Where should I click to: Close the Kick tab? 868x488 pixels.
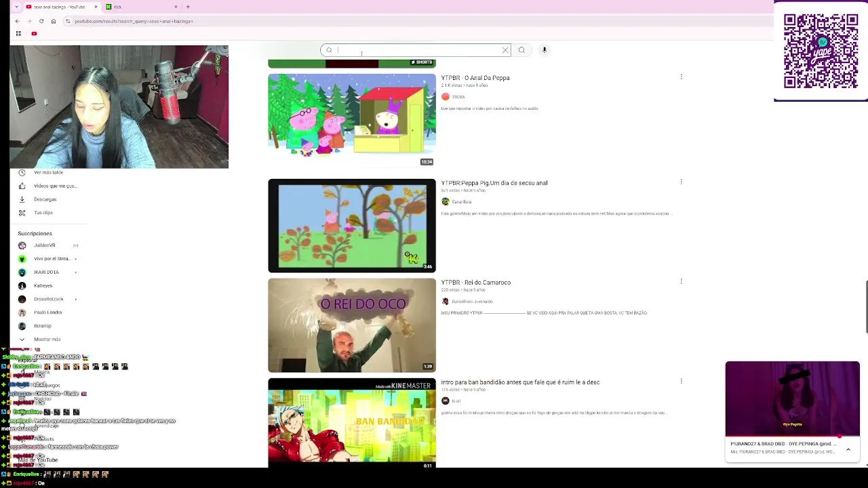click(x=176, y=7)
